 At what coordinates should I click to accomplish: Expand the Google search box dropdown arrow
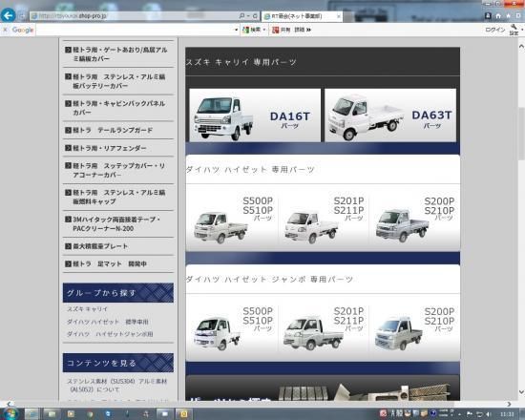coord(236,30)
